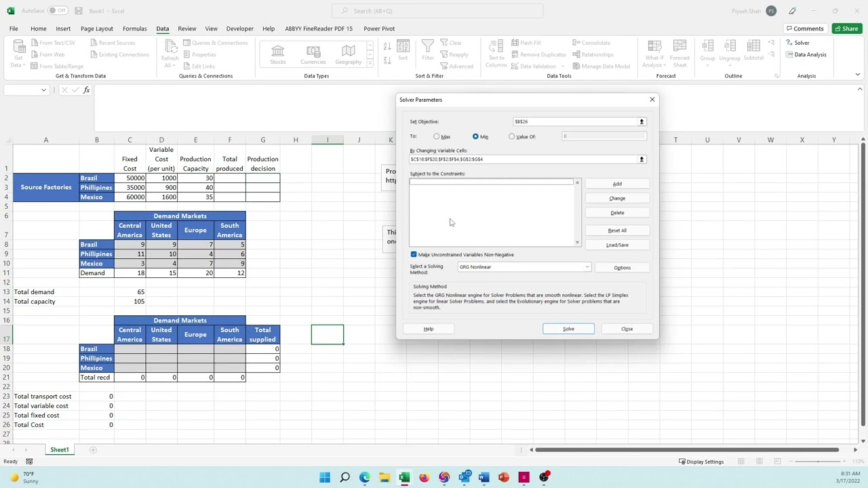This screenshot has height=488, width=868.
Task: Click the Reset All button
Action: tap(617, 230)
